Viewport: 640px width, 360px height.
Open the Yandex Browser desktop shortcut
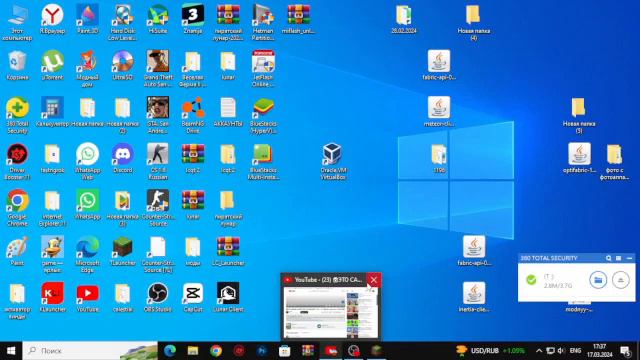[52, 21]
